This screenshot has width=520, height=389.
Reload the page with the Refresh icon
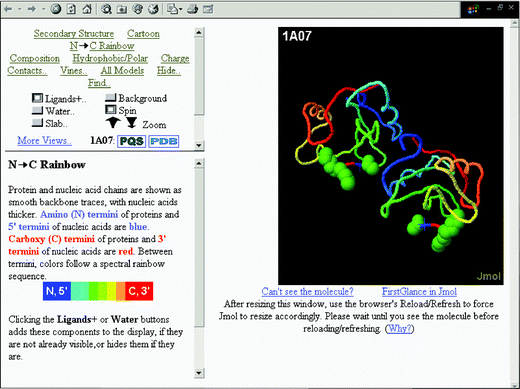click(x=71, y=9)
